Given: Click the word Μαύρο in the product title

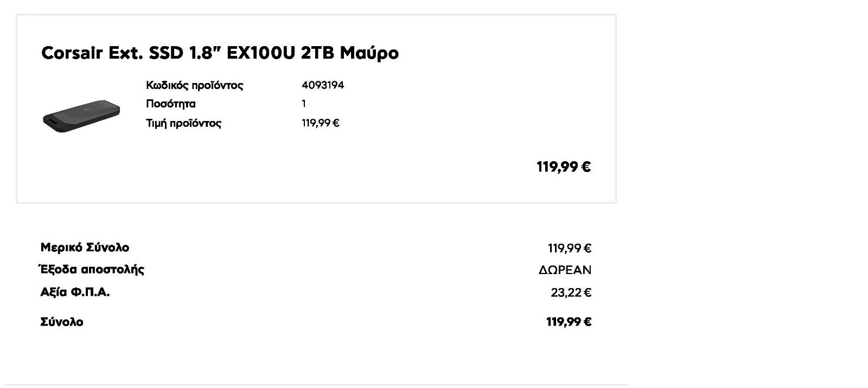Looking at the screenshot, I should point(369,53).
